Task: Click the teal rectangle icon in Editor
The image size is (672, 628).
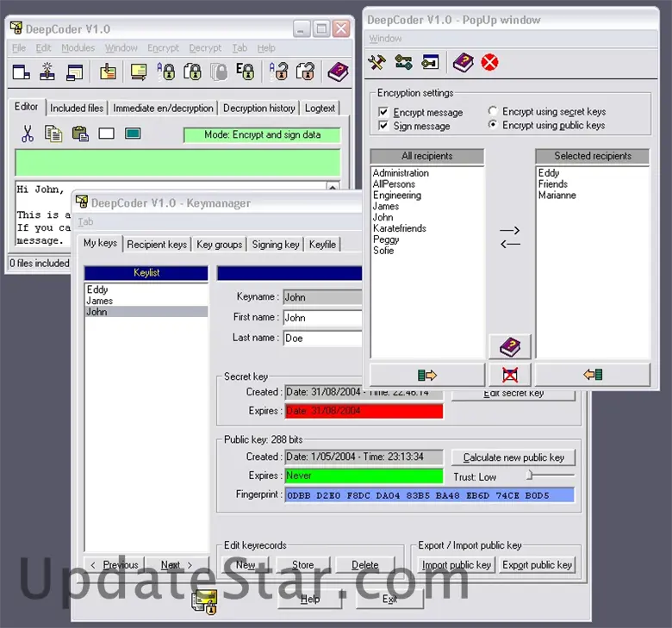Action: [x=133, y=134]
